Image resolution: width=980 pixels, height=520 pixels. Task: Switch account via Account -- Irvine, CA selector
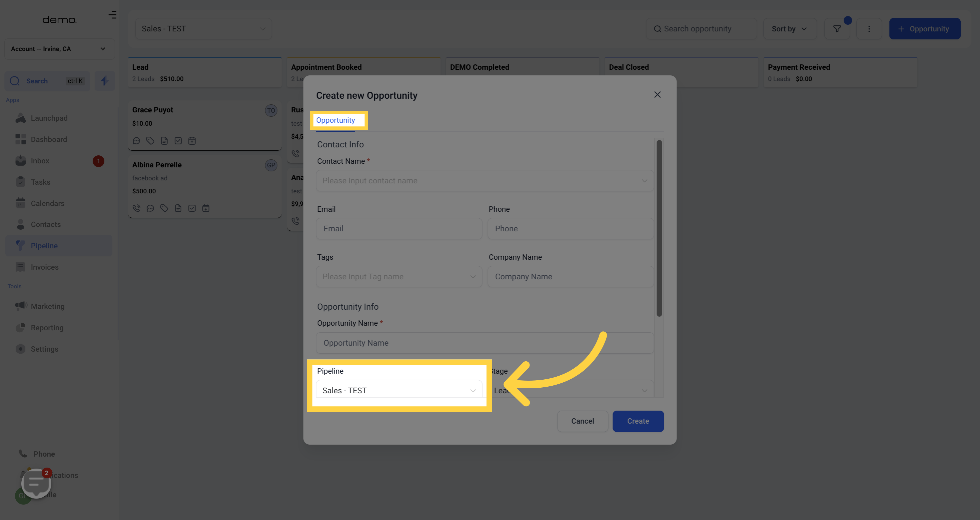(59, 49)
